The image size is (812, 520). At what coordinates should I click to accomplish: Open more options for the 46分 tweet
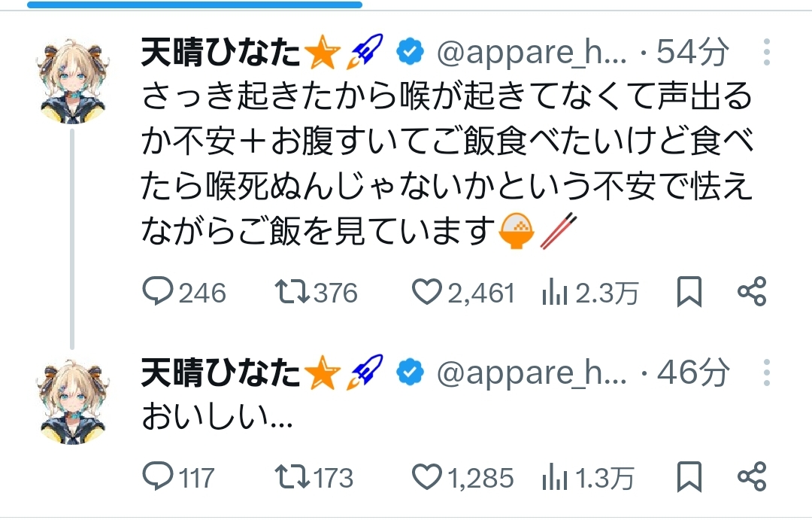pyautogui.click(x=766, y=372)
